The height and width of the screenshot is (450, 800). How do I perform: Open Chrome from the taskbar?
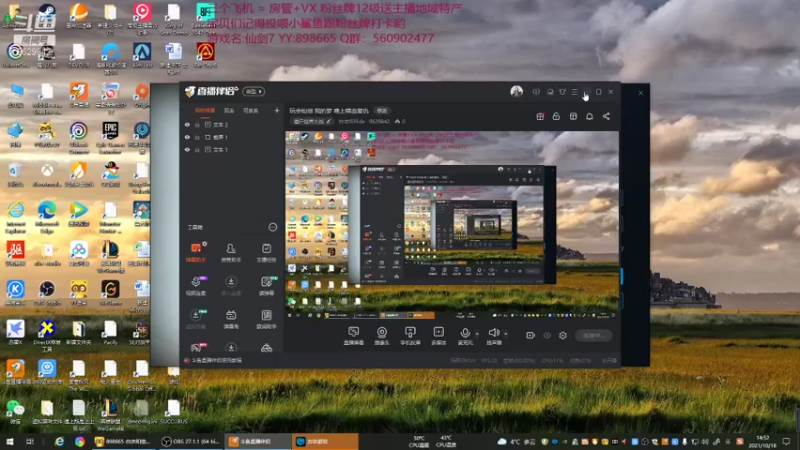click(x=80, y=441)
